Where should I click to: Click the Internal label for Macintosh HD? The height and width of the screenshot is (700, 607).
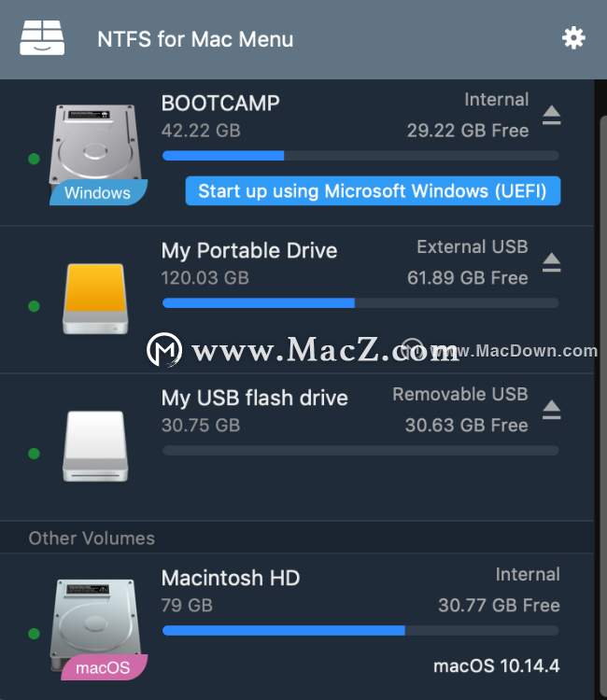pyautogui.click(x=528, y=575)
